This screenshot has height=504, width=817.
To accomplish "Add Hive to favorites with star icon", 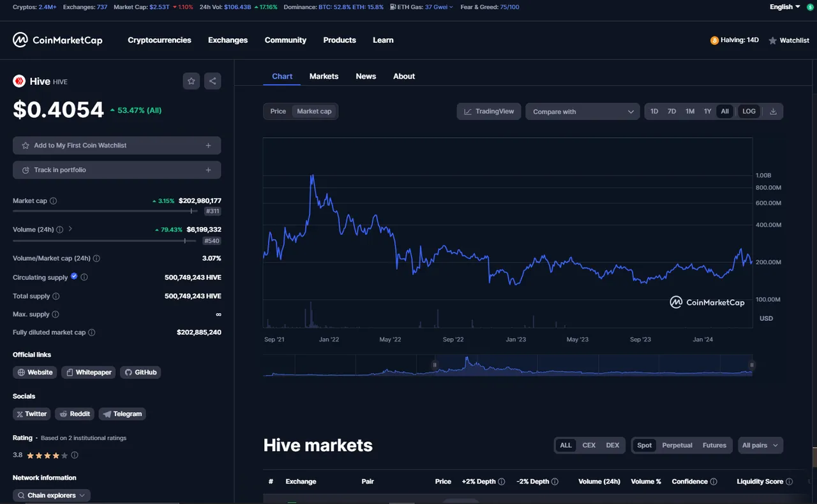I will pyautogui.click(x=191, y=81).
